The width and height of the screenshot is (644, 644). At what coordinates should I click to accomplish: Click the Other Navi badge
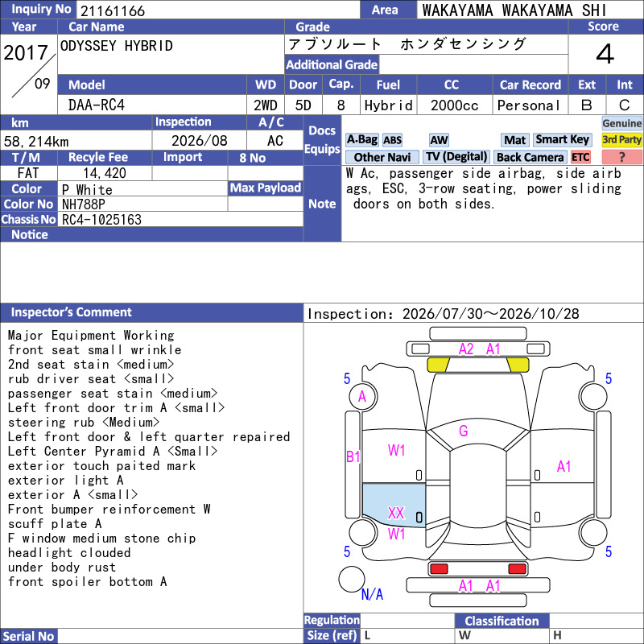(x=382, y=157)
